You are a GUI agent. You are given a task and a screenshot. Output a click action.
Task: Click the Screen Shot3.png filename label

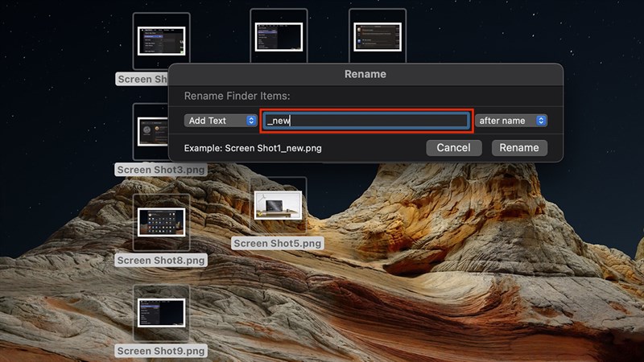click(x=161, y=170)
